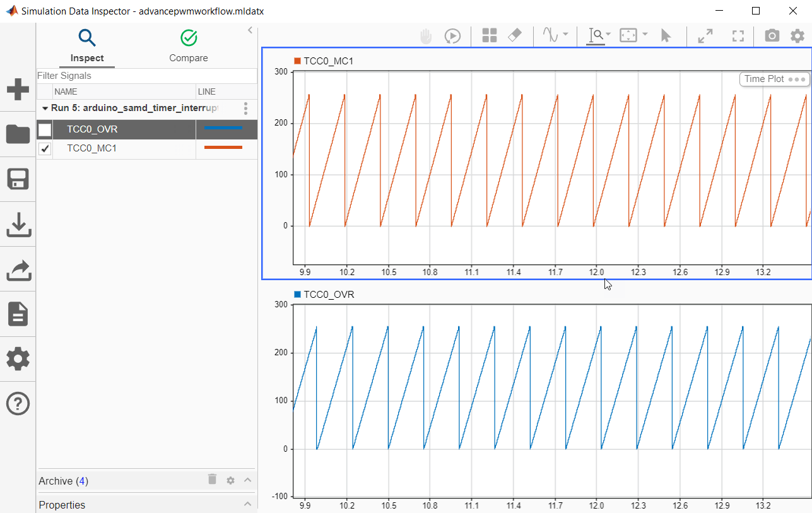
Task: Open the folder icon in left sidebar
Action: (18, 134)
